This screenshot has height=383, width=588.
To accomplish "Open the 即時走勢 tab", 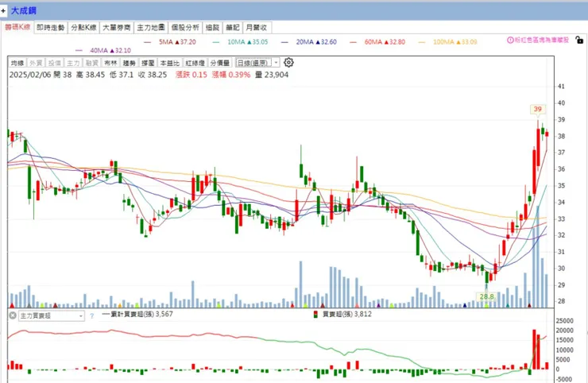I will pos(51,27).
